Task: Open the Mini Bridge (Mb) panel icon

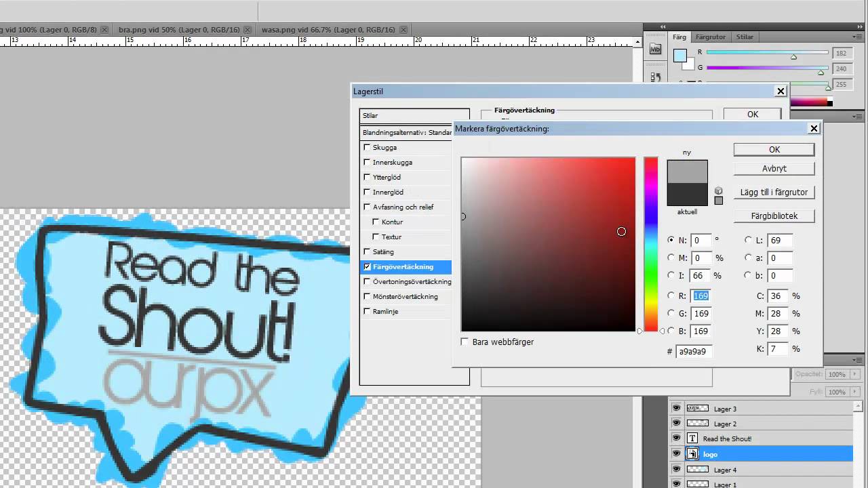Action: pyautogui.click(x=655, y=49)
